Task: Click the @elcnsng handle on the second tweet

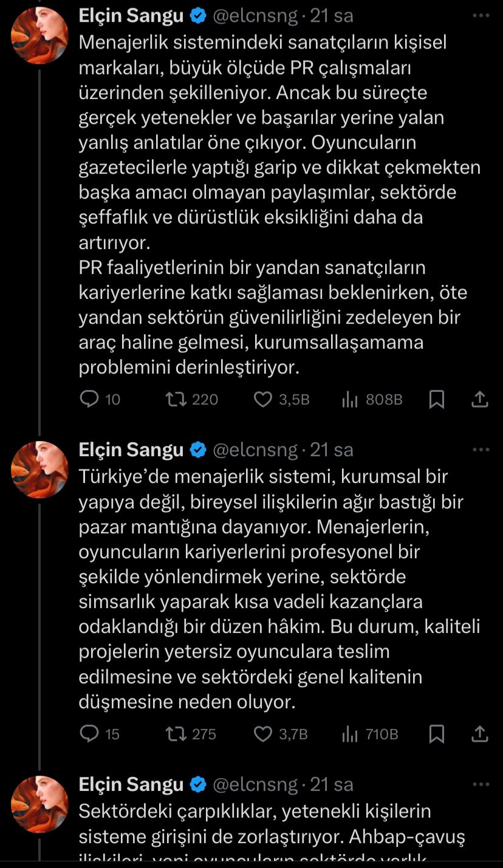Action: (255, 449)
